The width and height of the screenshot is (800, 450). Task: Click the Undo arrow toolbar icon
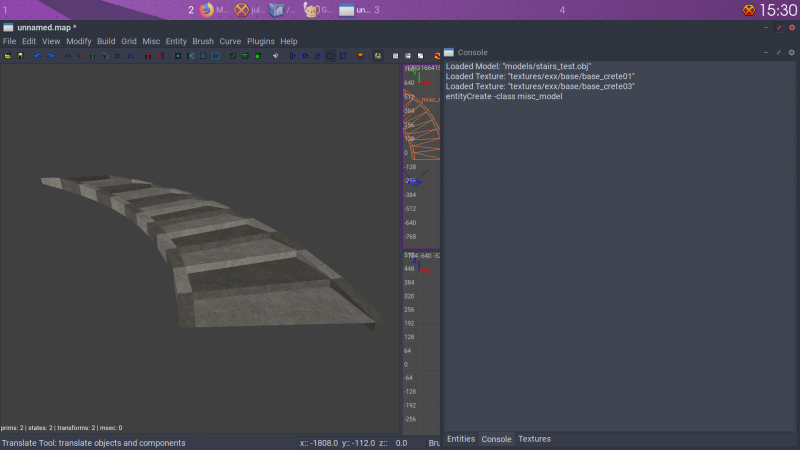point(38,56)
